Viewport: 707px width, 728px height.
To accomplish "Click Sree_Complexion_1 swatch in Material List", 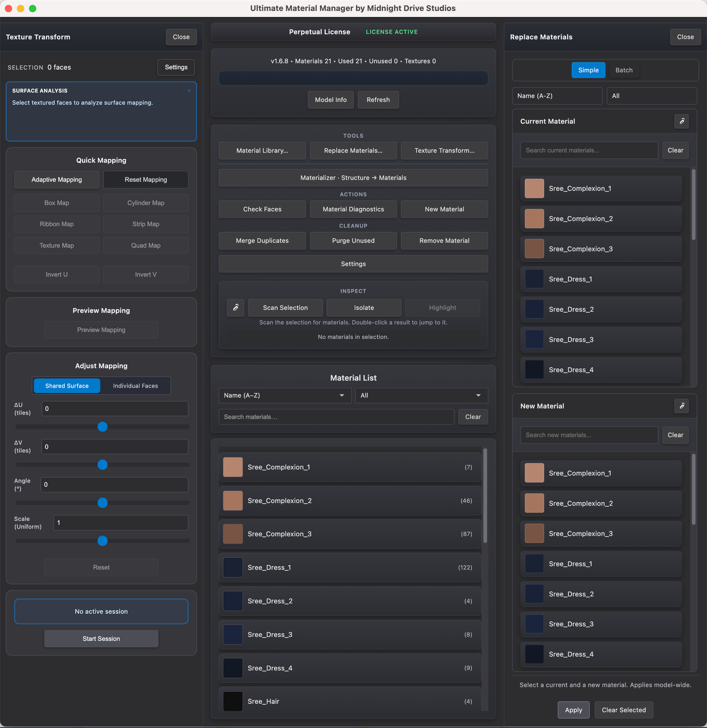I will click(x=233, y=467).
